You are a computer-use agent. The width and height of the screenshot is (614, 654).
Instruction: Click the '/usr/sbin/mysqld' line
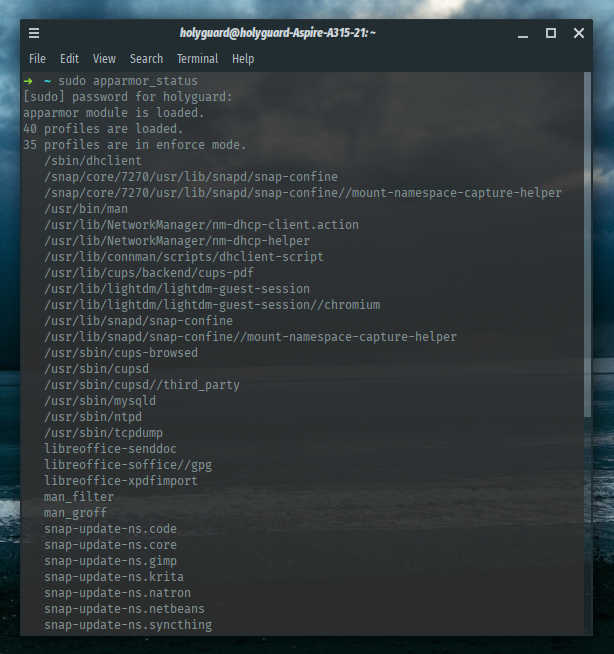[100, 400]
